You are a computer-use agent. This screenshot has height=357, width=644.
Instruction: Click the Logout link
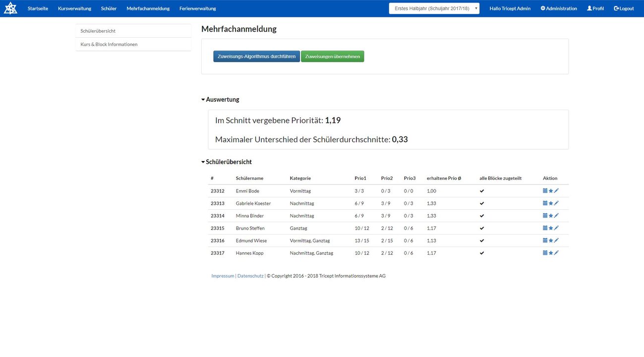[624, 8]
